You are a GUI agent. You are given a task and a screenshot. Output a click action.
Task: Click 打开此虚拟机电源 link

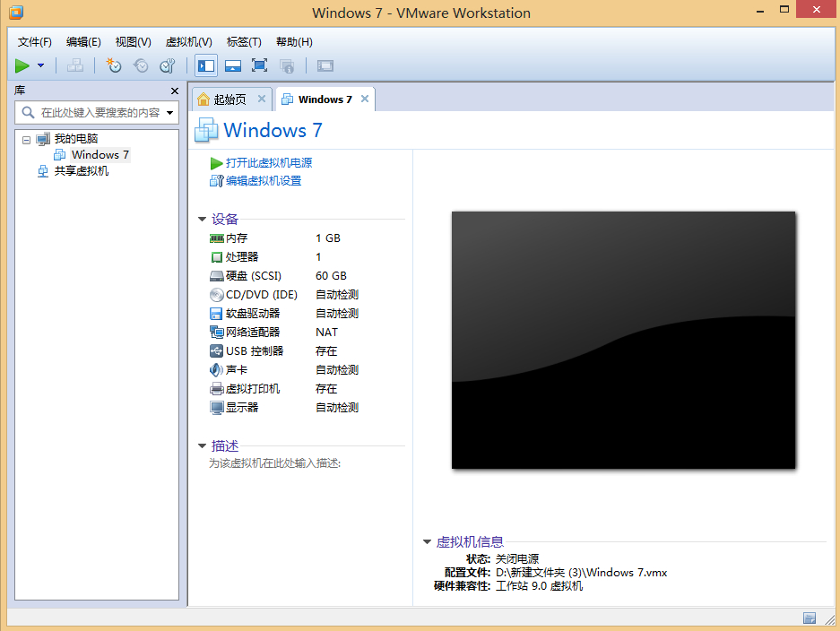point(269,163)
